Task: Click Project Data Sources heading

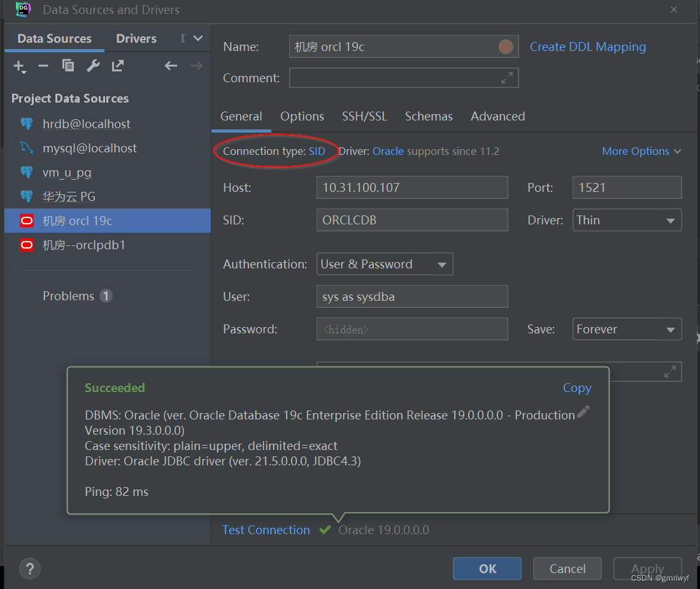Action: click(x=70, y=99)
